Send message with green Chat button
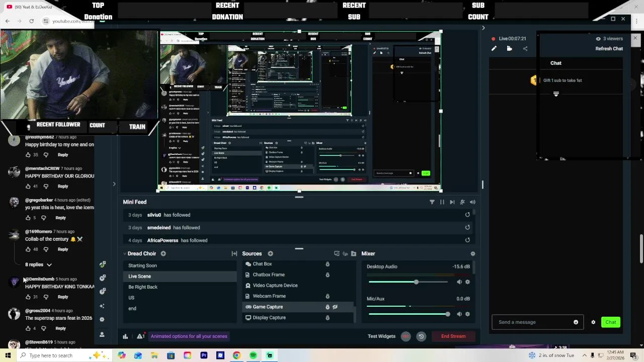The image size is (644, 362). [x=611, y=322]
